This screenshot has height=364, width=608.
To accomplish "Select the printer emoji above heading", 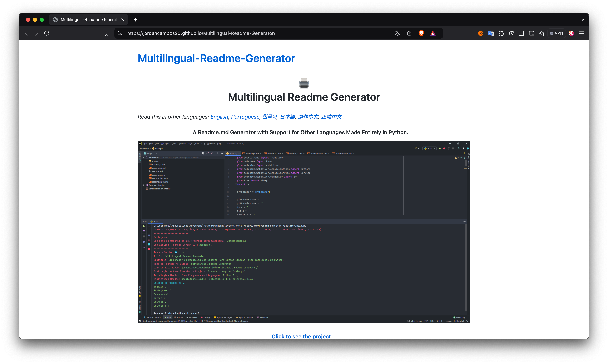I will 304,83.
